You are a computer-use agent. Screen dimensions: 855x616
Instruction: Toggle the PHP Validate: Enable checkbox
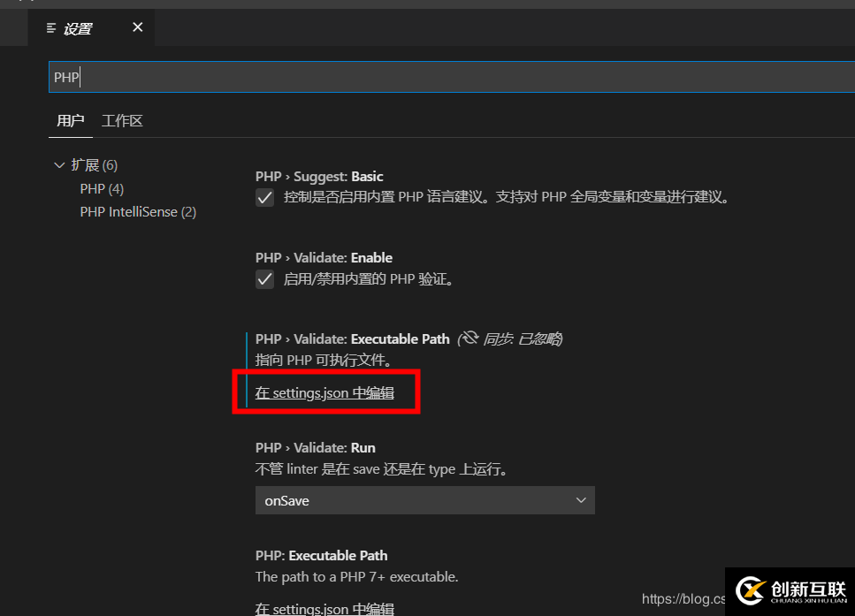[x=265, y=279]
